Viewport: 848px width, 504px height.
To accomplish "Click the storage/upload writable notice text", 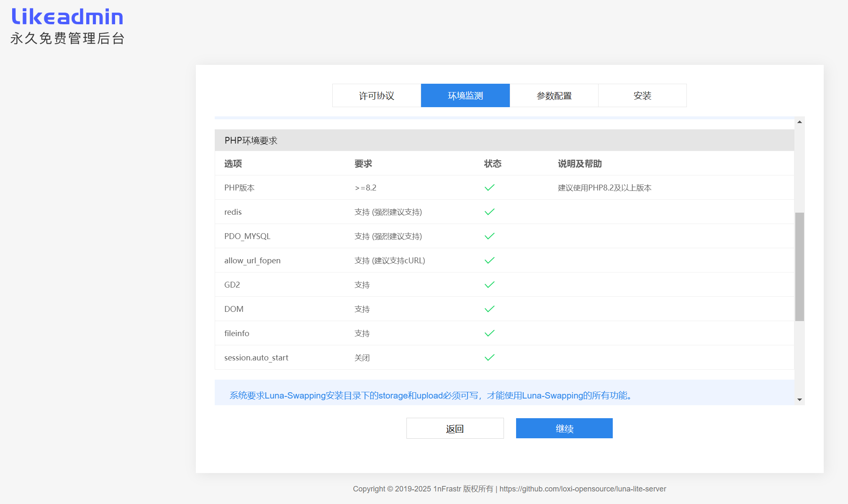I will point(431,395).
